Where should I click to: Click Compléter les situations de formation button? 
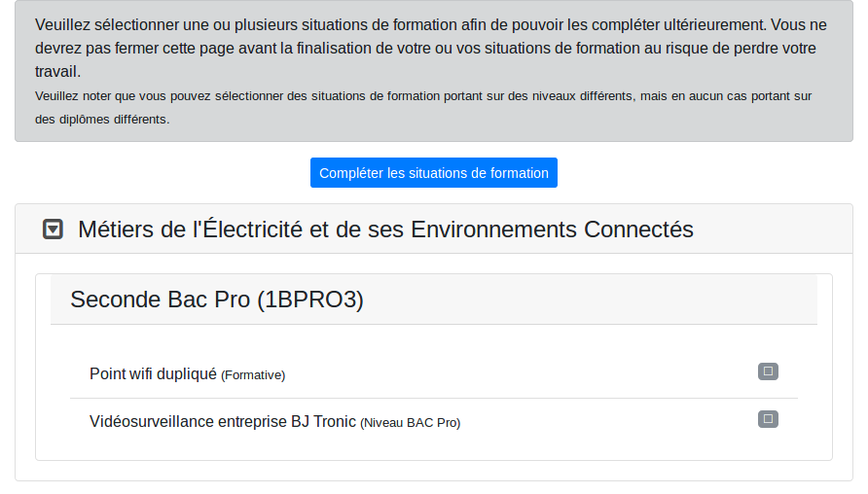[433, 172]
